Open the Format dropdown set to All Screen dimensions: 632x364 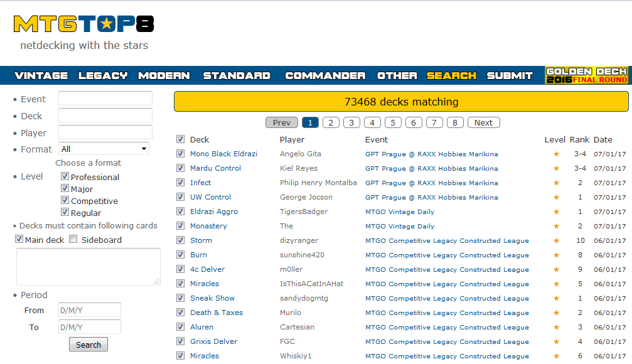tap(104, 149)
